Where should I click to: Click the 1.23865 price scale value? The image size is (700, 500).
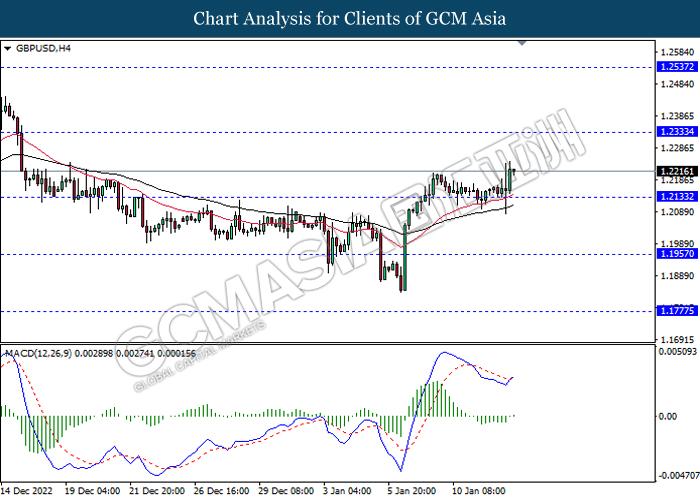point(677,116)
